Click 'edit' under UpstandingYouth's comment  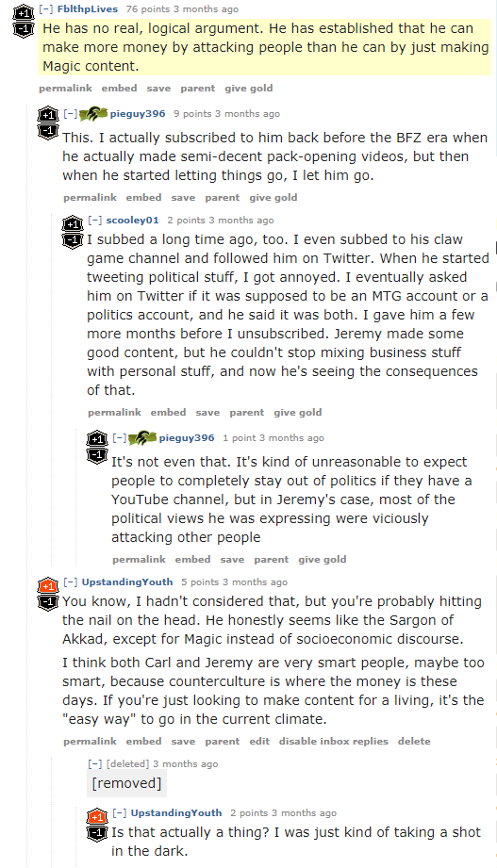[259, 741]
